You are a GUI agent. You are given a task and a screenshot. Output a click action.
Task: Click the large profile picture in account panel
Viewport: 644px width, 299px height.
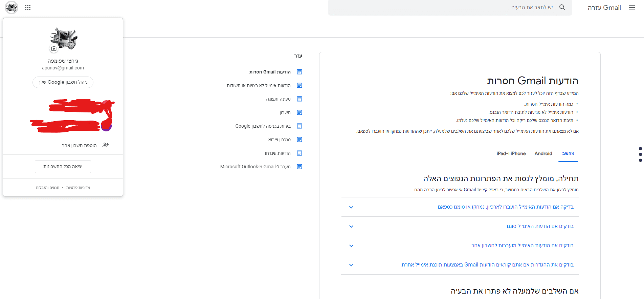pyautogui.click(x=64, y=38)
